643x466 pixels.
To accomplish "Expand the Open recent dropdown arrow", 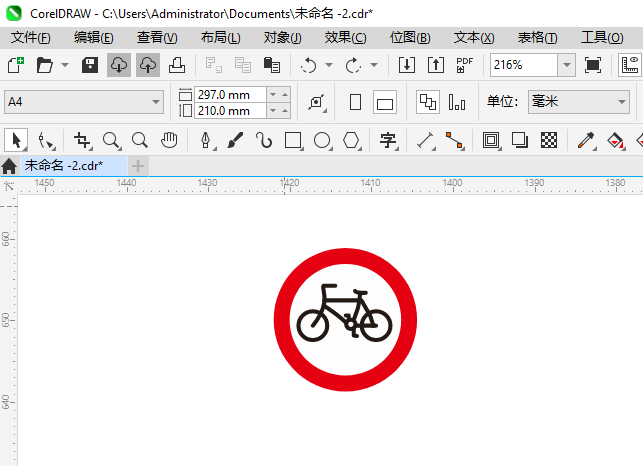I will click(x=65, y=65).
